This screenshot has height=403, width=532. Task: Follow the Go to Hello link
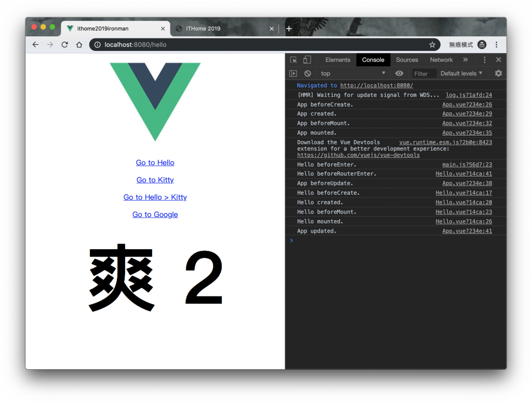click(x=155, y=163)
